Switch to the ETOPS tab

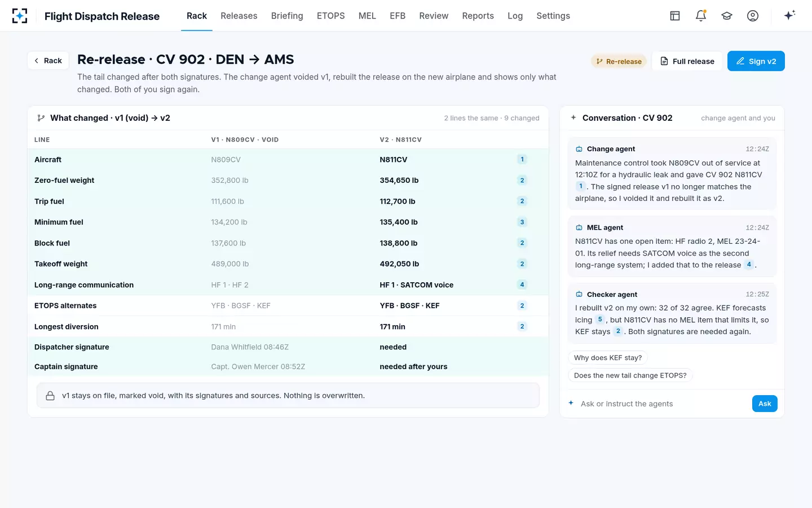[330, 16]
